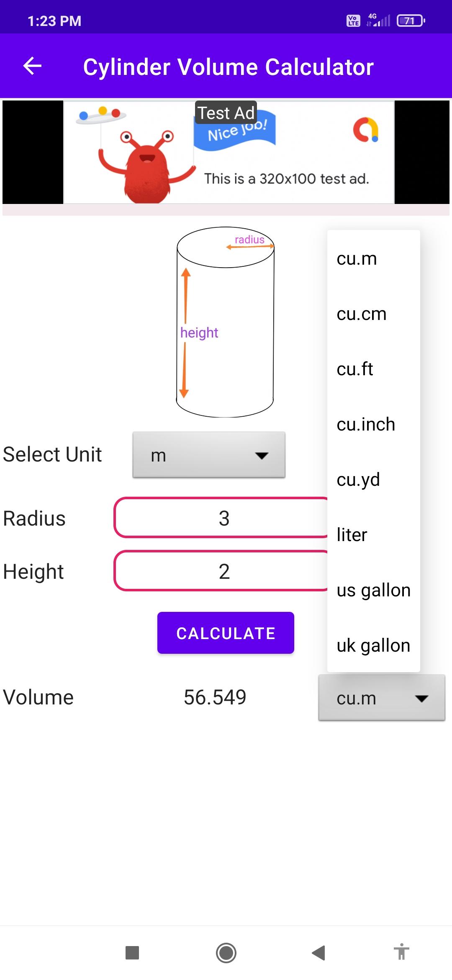Select cu.ft option in list
This screenshot has height=980, width=452.
(x=374, y=369)
